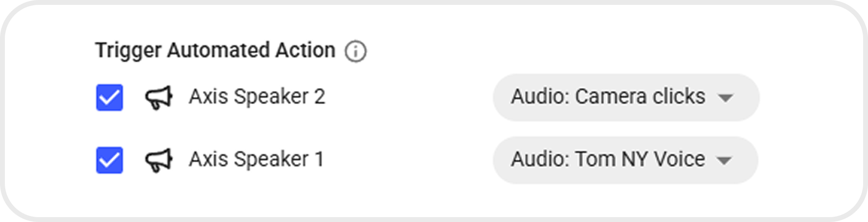Viewport: 868px width, 222px height.
Task: Open the Audio: Camera clicks dropdown
Action: point(625,97)
